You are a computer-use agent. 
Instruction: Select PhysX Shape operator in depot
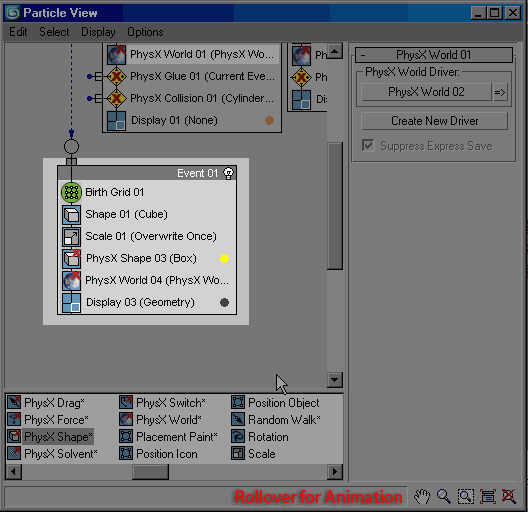tap(50, 437)
